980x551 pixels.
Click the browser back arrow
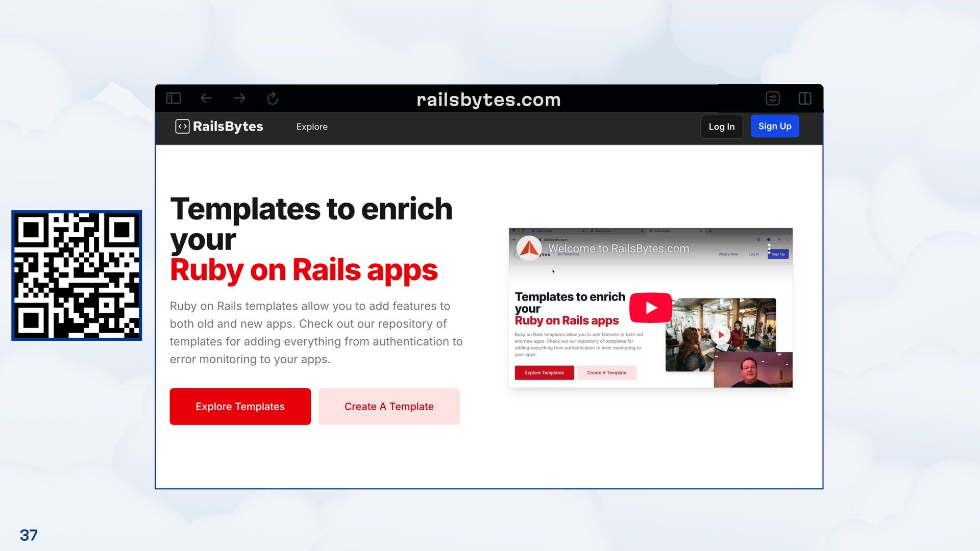[x=206, y=98]
